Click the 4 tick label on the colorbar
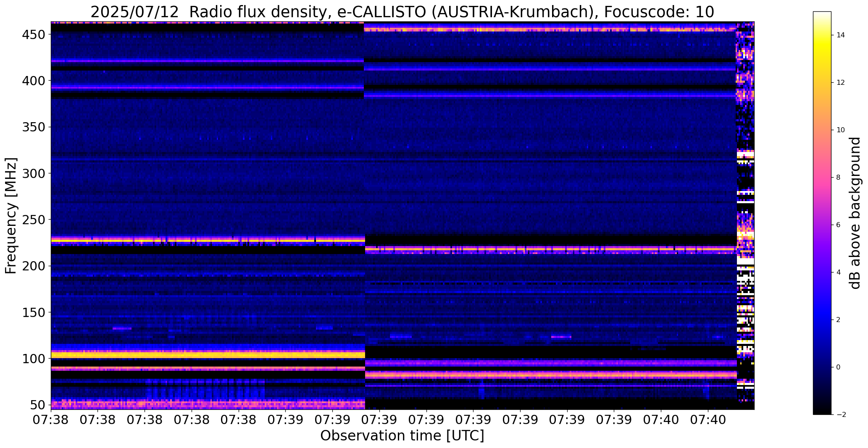868x448 pixels. click(x=839, y=272)
